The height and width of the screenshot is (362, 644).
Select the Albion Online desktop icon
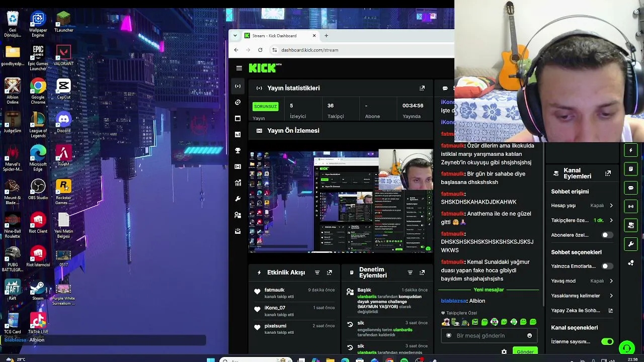click(13, 91)
